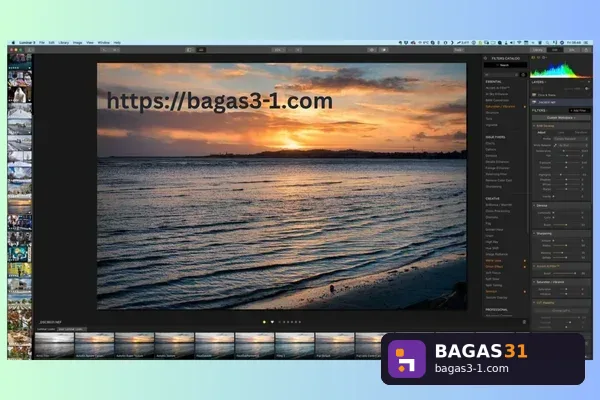
Task: Open the White Balance preset dropdown
Action: coord(573,145)
